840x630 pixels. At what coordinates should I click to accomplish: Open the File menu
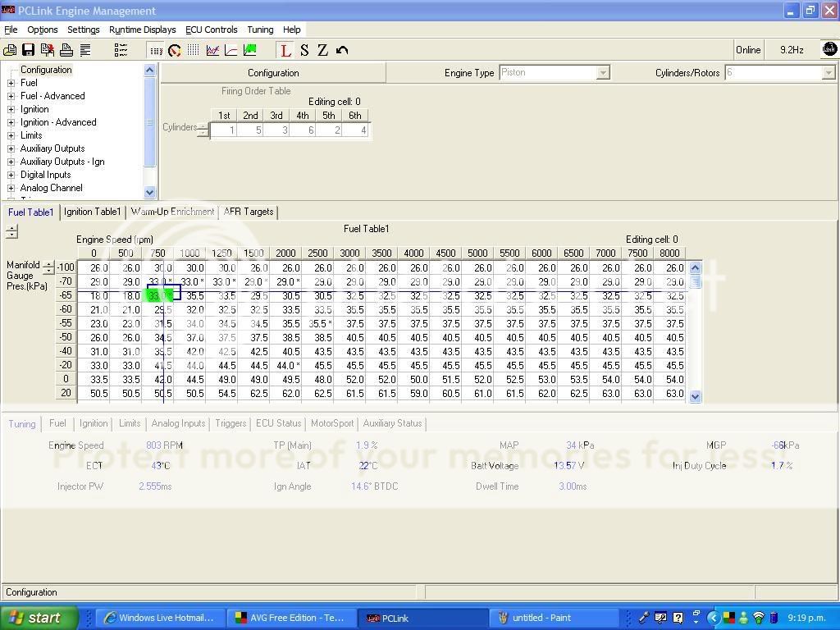[x=11, y=30]
